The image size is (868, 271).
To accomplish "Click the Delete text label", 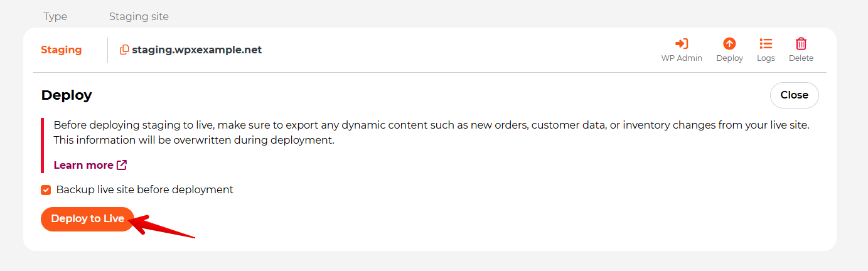I will 801,58.
